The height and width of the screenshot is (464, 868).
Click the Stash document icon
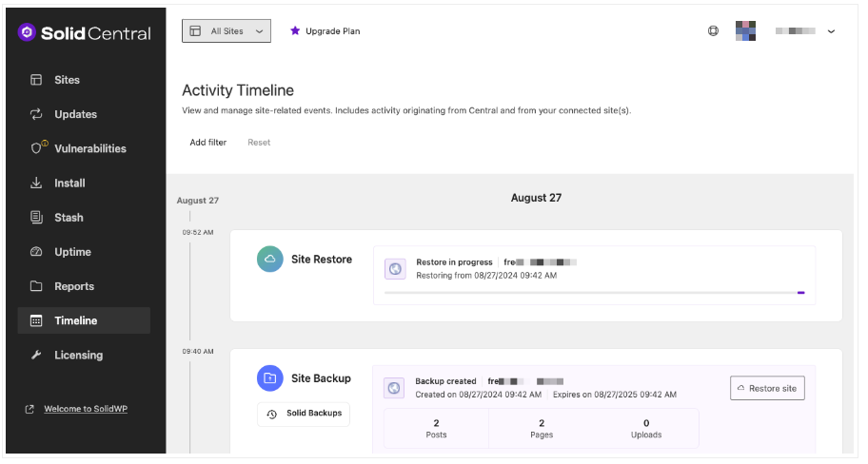pos(36,218)
